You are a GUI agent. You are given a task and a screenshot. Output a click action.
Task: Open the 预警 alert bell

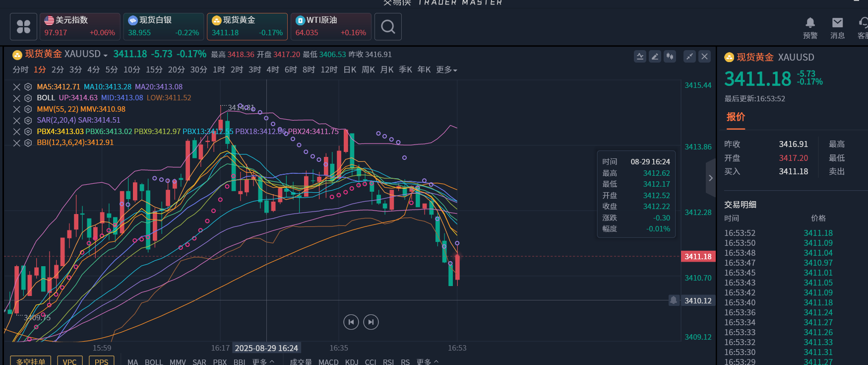(810, 28)
